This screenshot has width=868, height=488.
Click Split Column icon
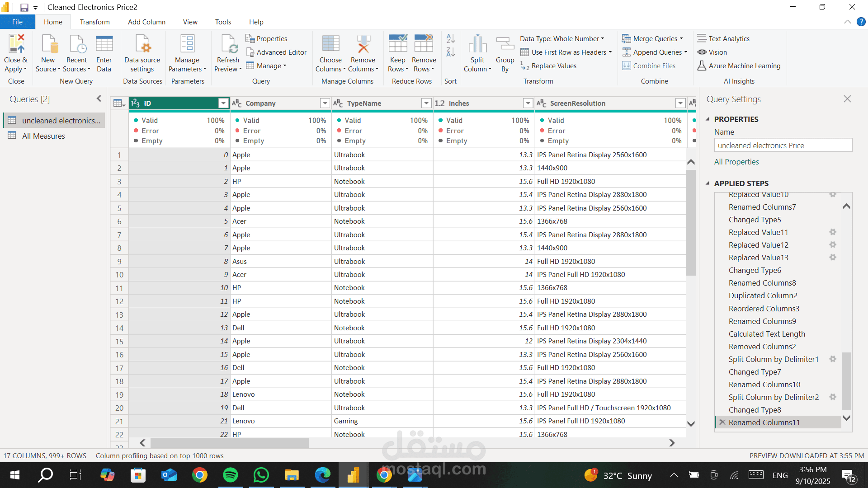pos(477,44)
